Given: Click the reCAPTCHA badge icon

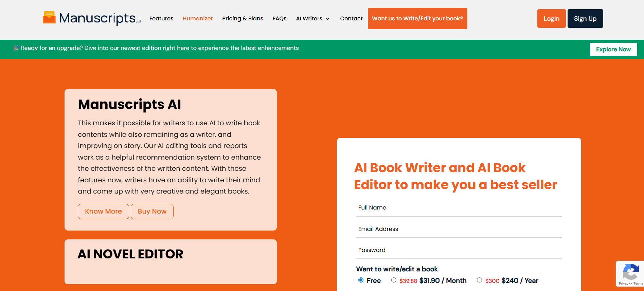Looking at the screenshot, I should point(630,272).
